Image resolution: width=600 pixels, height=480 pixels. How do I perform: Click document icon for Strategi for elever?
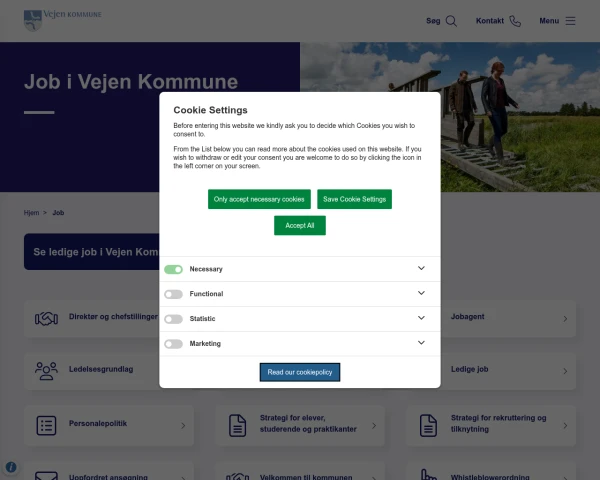(x=237, y=425)
